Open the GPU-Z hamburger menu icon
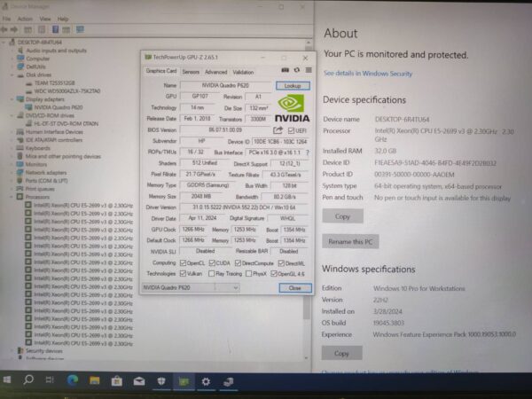Image resolution: width=532 pixels, height=399 pixels. 309,70
